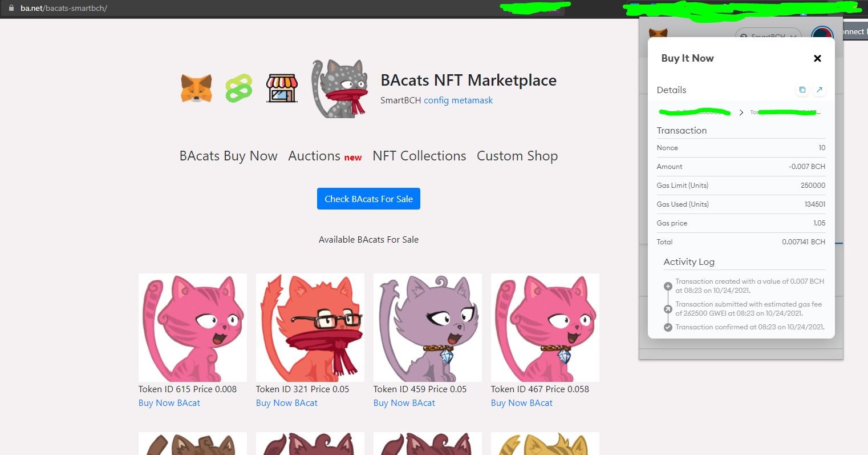The width and height of the screenshot is (868, 455).
Task: Click 'Token ID 467 Price 0.058' text
Action: [x=540, y=389]
